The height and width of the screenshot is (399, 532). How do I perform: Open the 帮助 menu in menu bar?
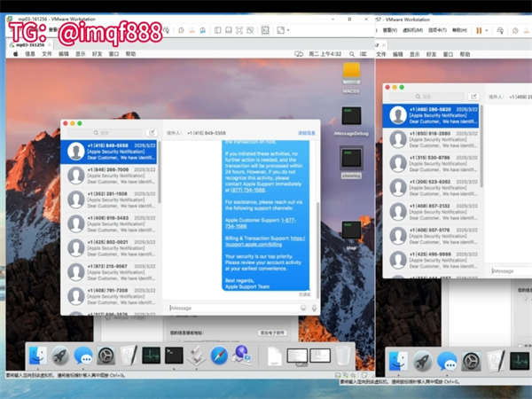click(x=130, y=54)
